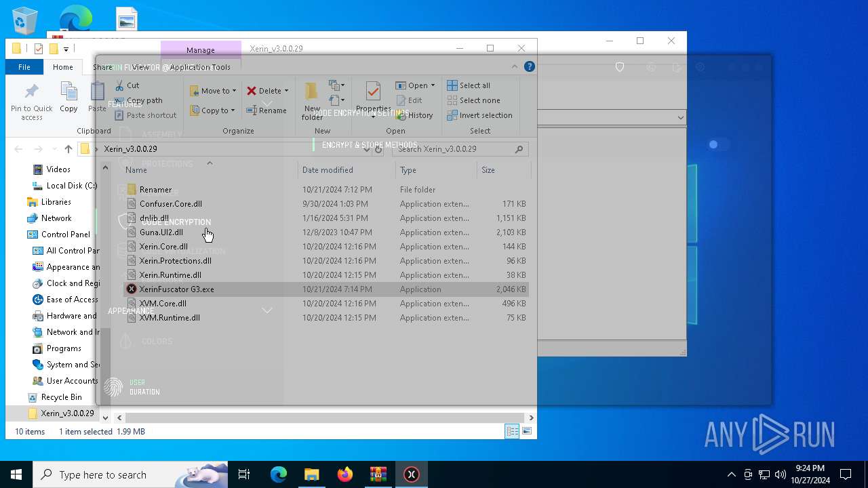Click the Cut scissors icon

point(119,85)
